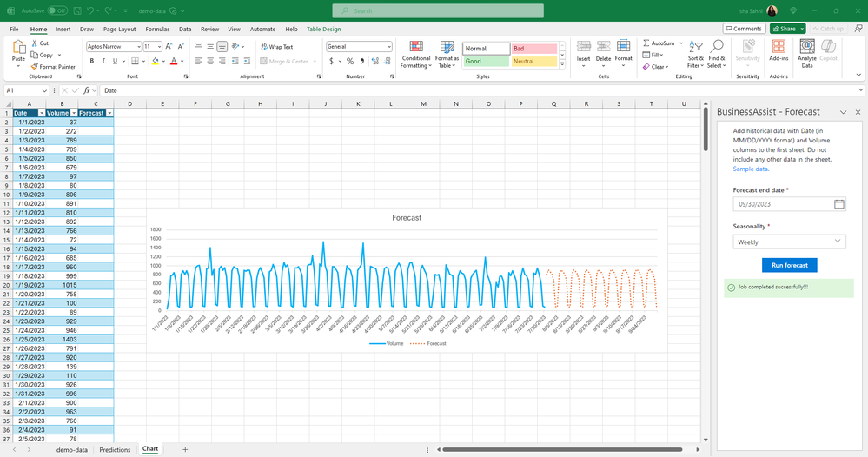Toggle italic formatting

click(x=103, y=62)
